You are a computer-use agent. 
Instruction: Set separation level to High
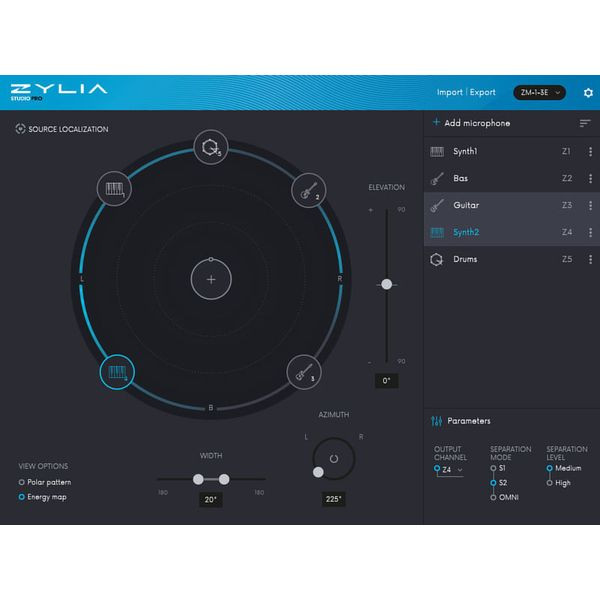[x=550, y=482]
